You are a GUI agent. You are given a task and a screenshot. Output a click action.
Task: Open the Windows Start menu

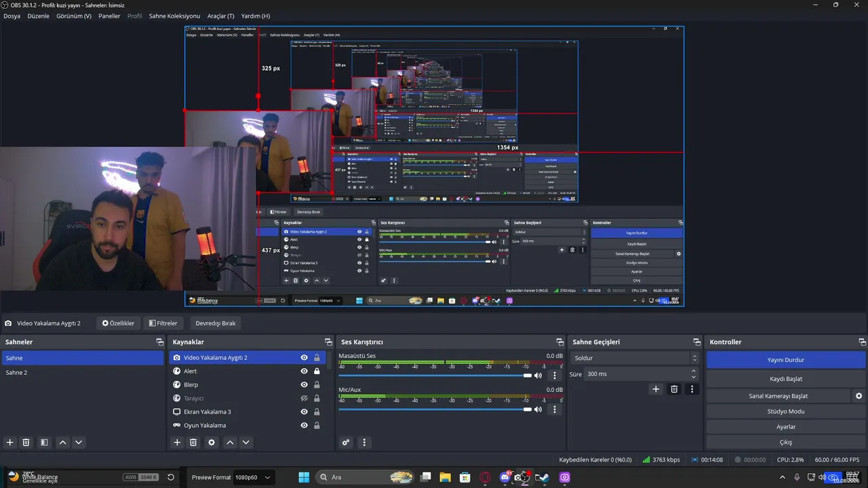click(304, 477)
